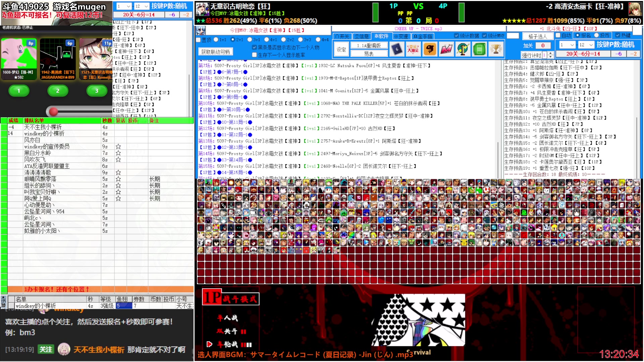Switch to the 软件 tab

381,36
